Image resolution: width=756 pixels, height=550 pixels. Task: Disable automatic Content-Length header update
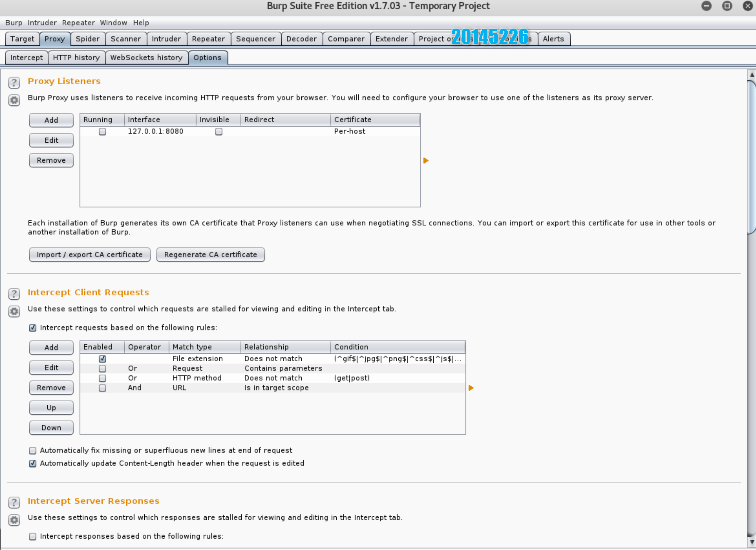coord(33,463)
